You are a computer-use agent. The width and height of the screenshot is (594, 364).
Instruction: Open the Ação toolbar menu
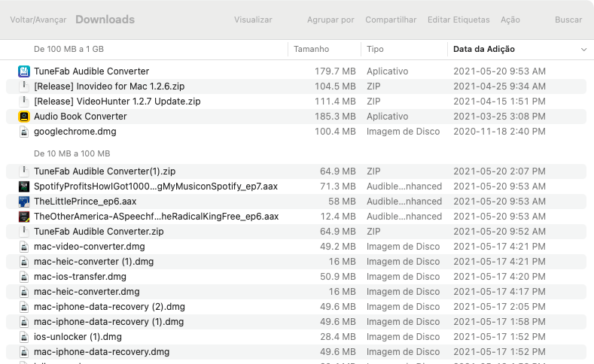tap(510, 20)
